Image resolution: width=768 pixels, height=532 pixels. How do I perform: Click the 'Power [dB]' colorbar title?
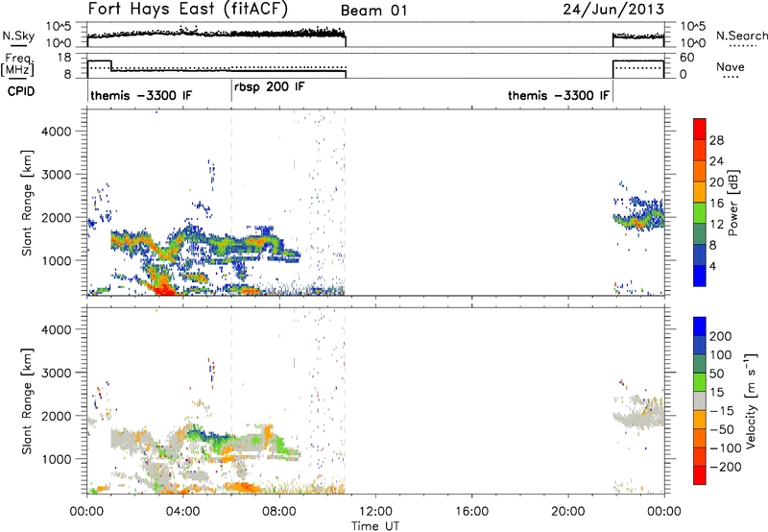[733, 203]
